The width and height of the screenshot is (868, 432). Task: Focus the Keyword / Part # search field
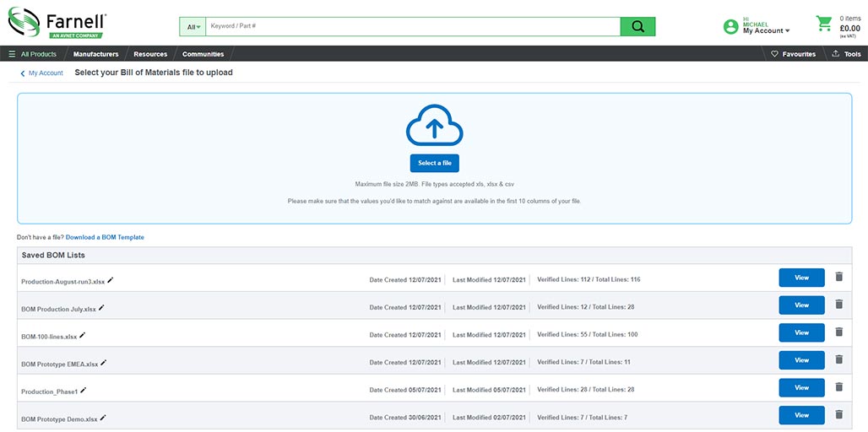(413, 26)
